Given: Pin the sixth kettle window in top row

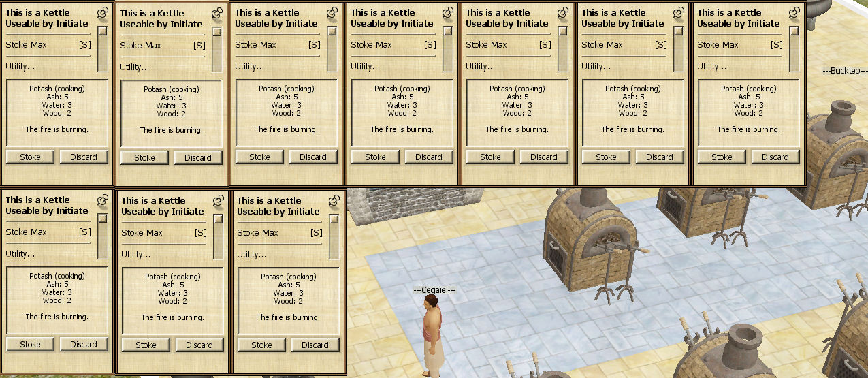Looking at the screenshot, I should point(679,13).
